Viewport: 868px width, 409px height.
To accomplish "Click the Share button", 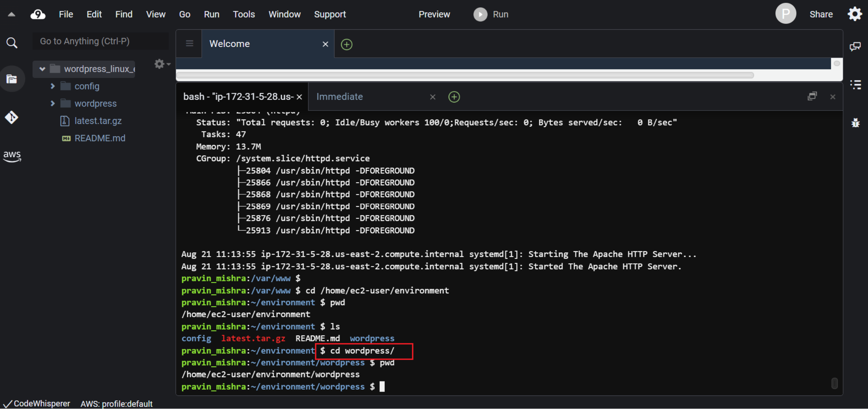I will (x=821, y=14).
